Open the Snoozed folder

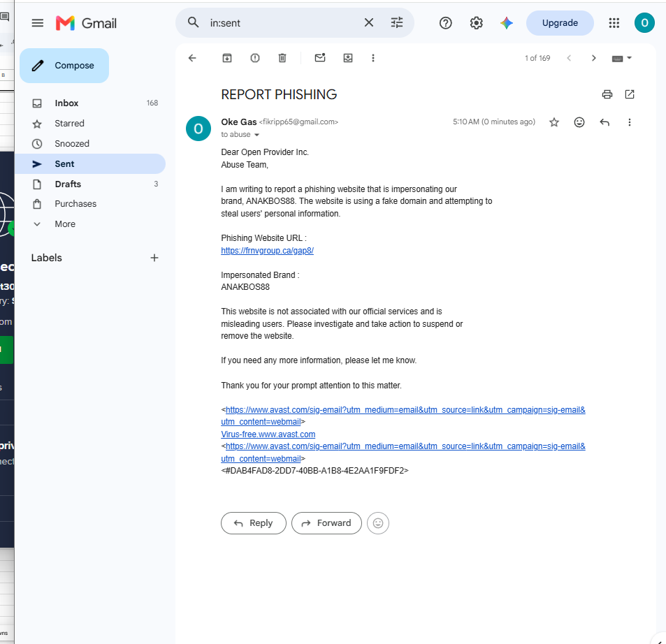tap(90, 143)
